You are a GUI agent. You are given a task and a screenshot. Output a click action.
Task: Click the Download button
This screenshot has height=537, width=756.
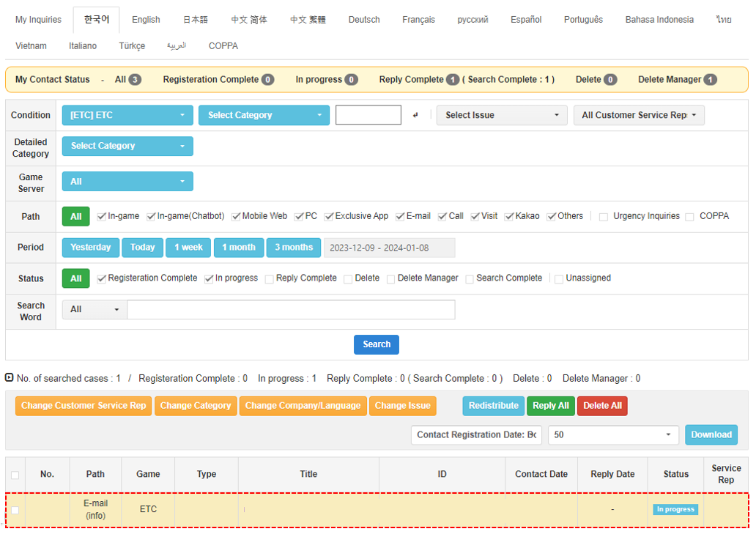click(x=711, y=435)
